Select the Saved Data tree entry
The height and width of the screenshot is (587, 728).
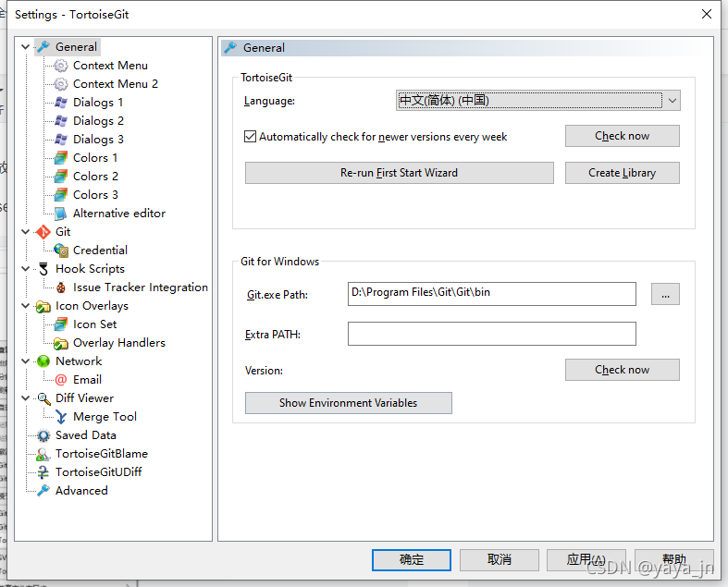click(86, 435)
